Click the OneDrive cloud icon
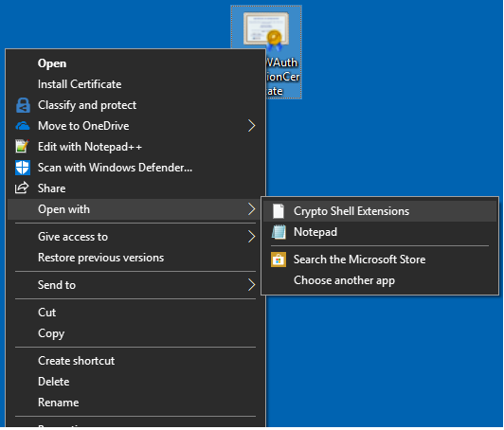The height and width of the screenshot is (430, 504). coord(23,126)
